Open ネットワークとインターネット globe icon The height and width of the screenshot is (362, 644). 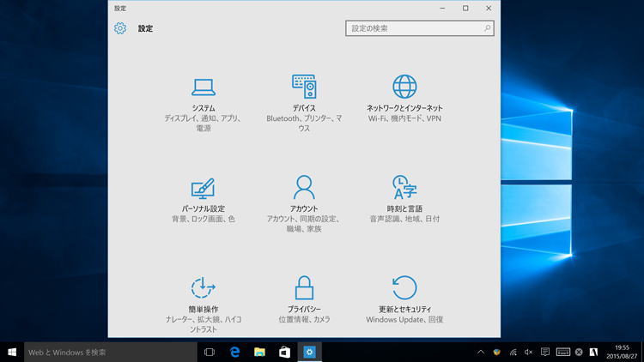tap(404, 86)
